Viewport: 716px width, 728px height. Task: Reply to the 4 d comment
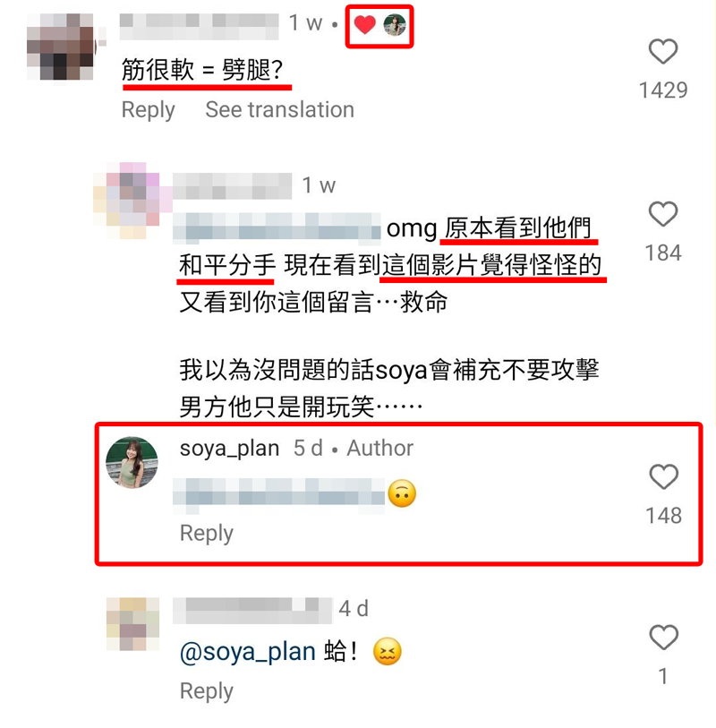click(207, 691)
